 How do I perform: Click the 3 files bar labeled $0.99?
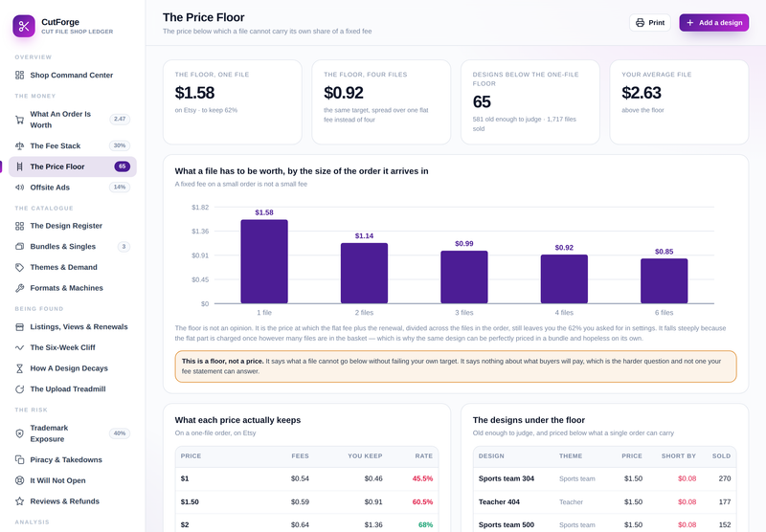pyautogui.click(x=464, y=277)
